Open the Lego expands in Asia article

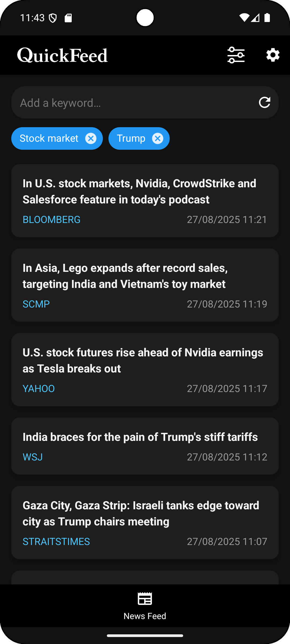point(125,276)
